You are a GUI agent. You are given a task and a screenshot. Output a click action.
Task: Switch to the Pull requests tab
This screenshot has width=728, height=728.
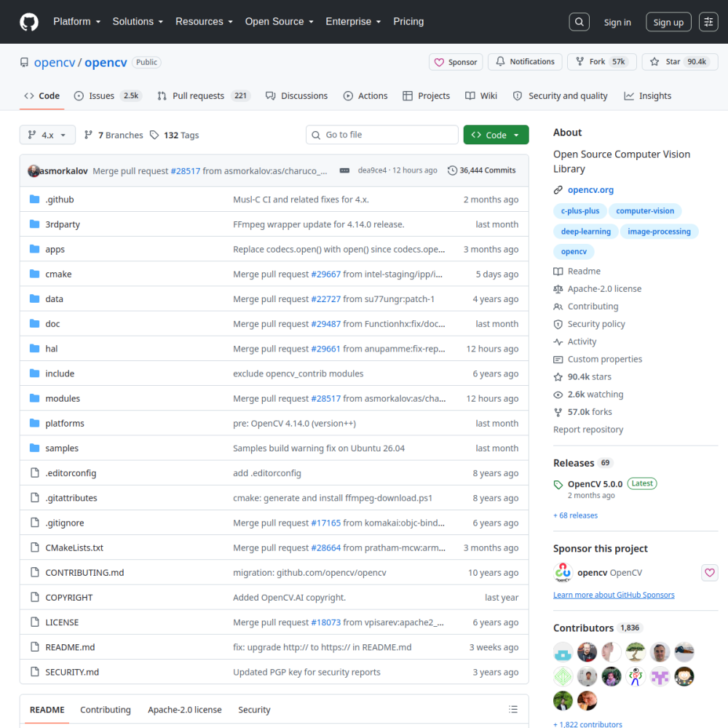point(205,95)
